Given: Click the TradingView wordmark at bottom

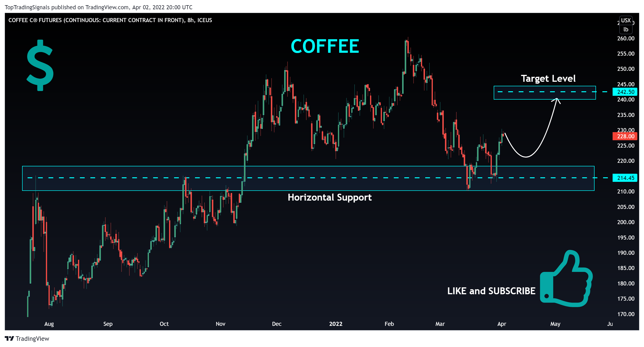Looking at the screenshot, I should pos(32,338).
